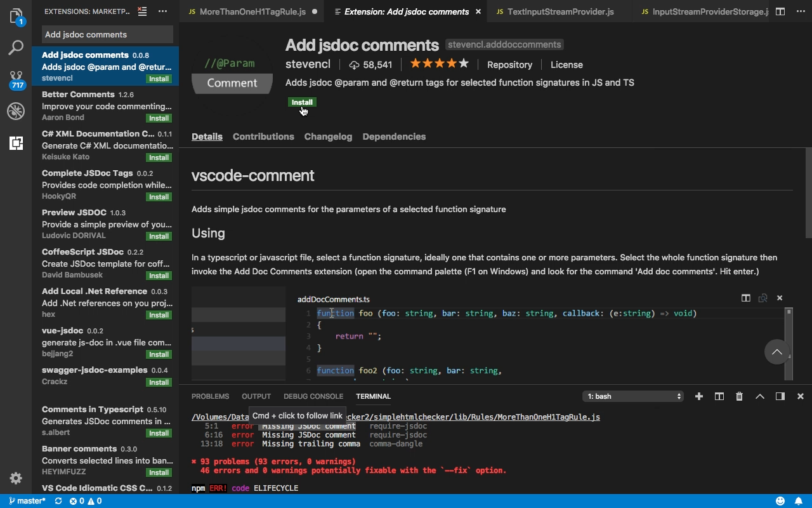Install Complete JSDoc Tags extension
This screenshot has height=508, width=812.
(x=159, y=197)
